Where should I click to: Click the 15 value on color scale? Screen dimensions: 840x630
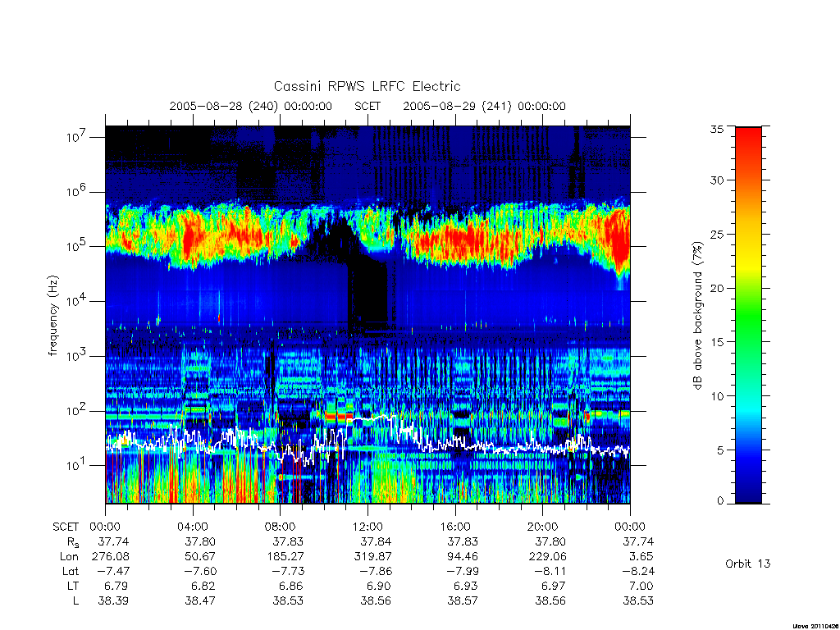pyautogui.click(x=717, y=342)
